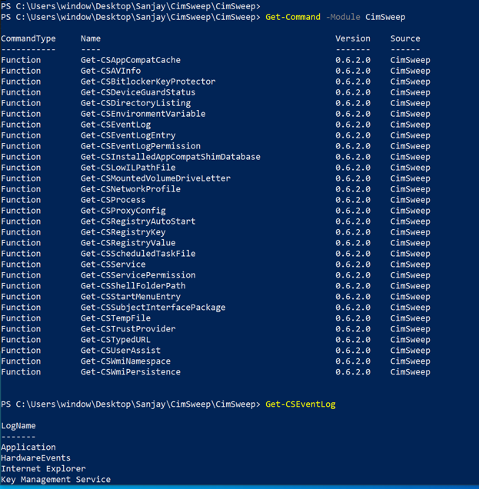Click Function type in the Get-CSProcess row

21,200
